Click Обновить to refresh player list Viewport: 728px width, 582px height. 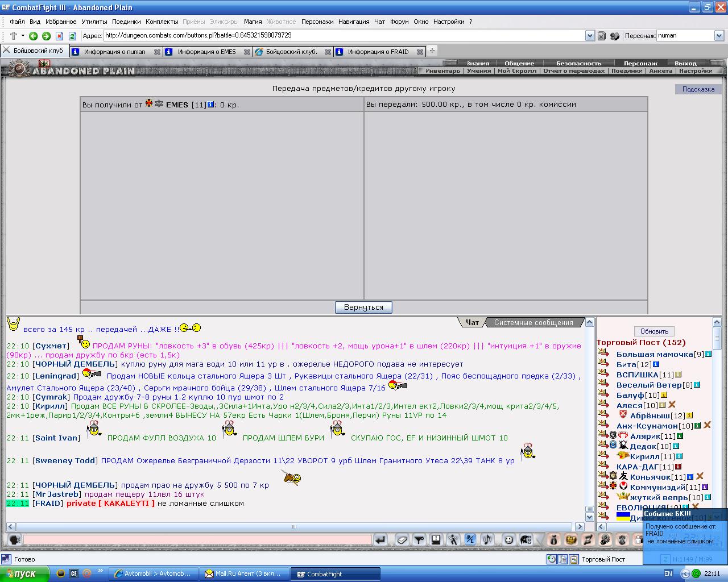tap(654, 331)
